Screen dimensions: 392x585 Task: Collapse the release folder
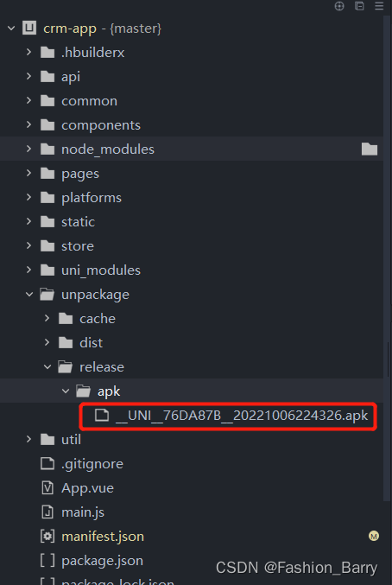click(47, 366)
